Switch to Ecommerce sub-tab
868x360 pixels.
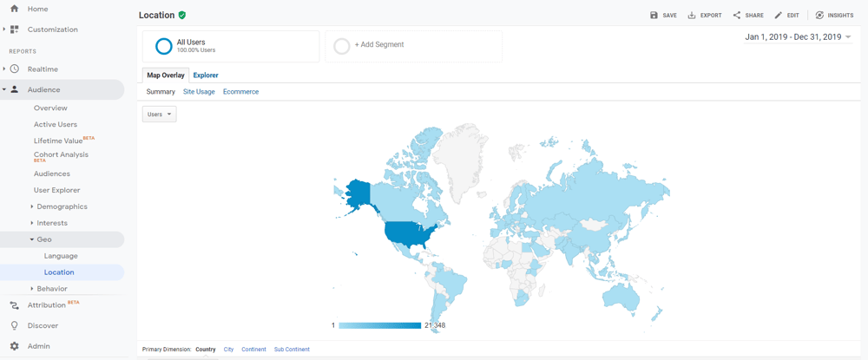point(240,92)
